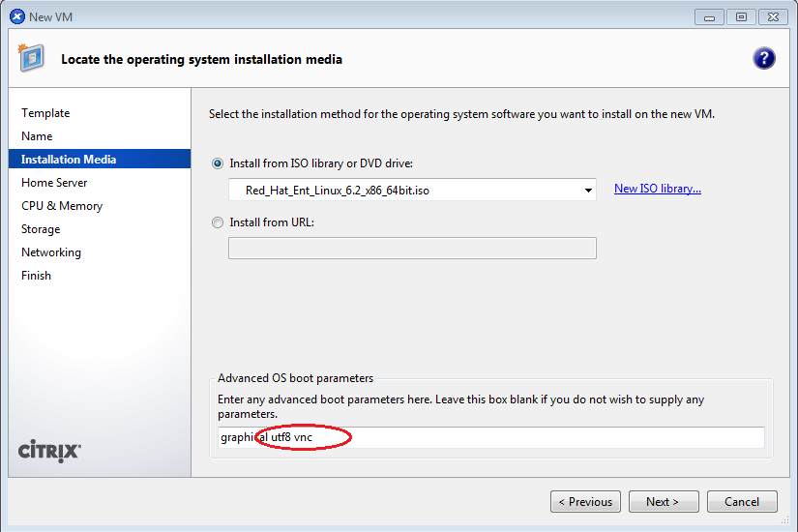Viewport: 798px width, 532px height.
Task: Go to the Name step
Action: tap(37, 136)
